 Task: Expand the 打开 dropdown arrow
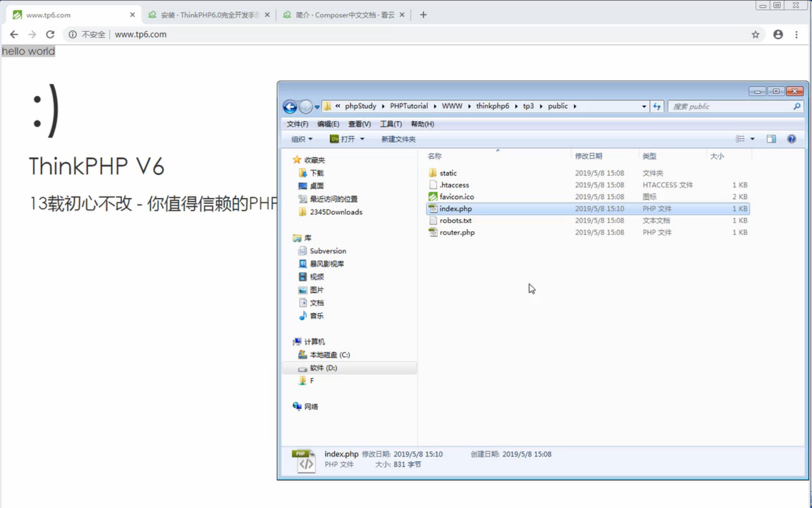click(x=362, y=139)
